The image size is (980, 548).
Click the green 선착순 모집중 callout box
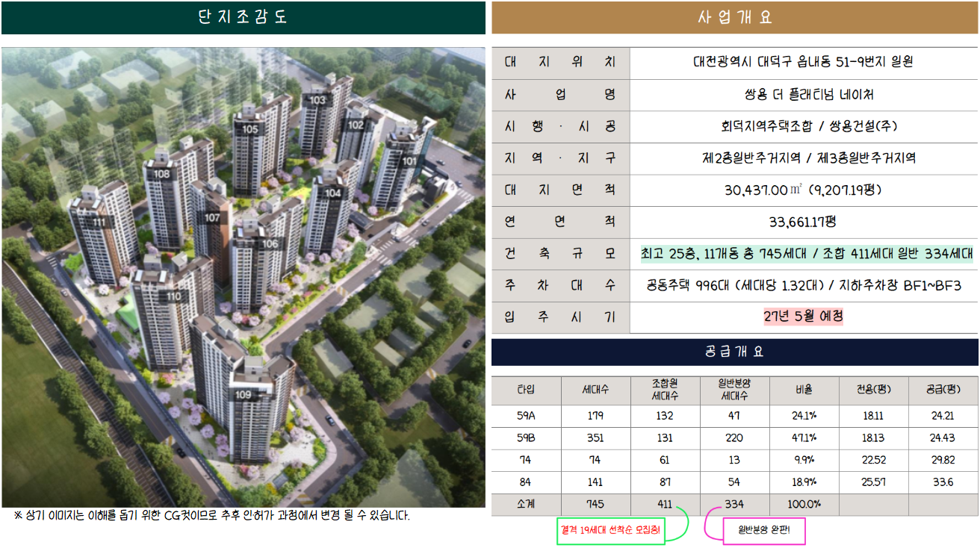(610, 531)
